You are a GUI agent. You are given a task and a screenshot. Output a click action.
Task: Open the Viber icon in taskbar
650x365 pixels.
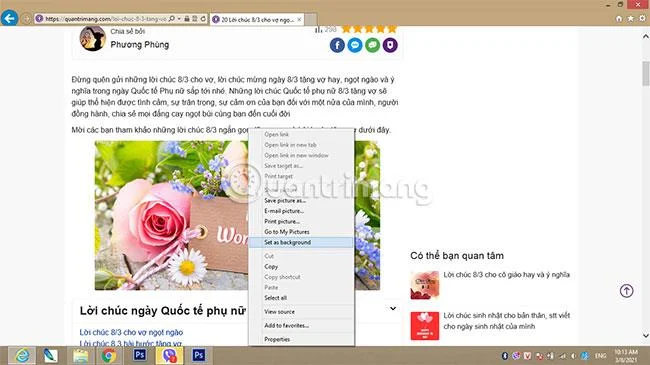[170, 355]
